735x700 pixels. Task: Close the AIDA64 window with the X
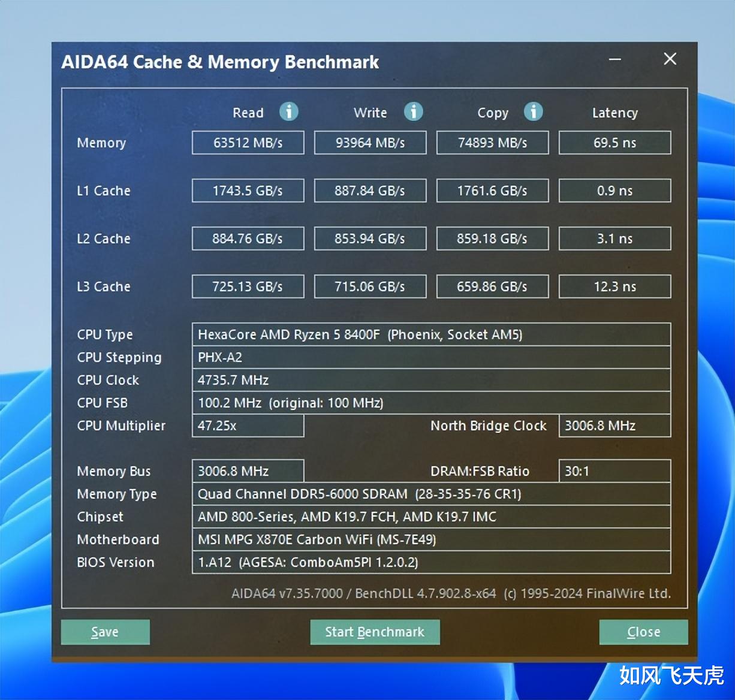[x=670, y=59]
